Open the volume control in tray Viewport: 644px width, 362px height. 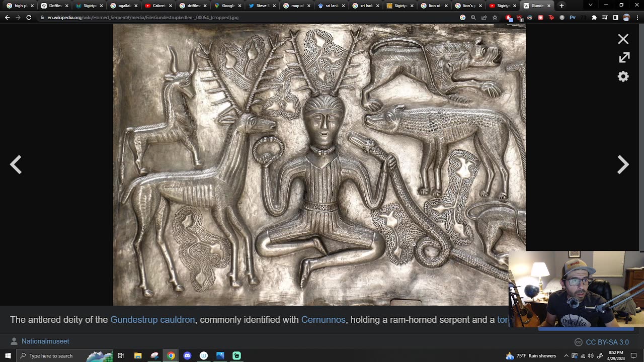591,356
